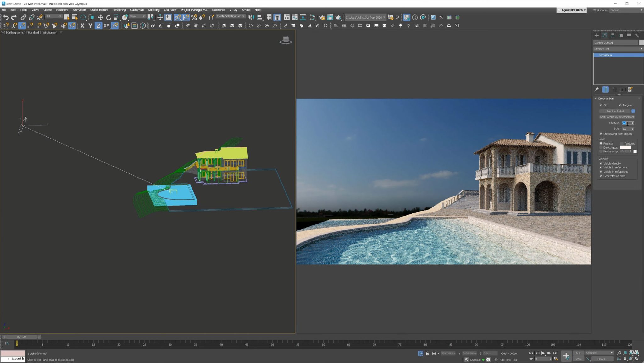This screenshot has width=644, height=363.
Task: Click Add CoronaSky environment button
Action: click(616, 117)
